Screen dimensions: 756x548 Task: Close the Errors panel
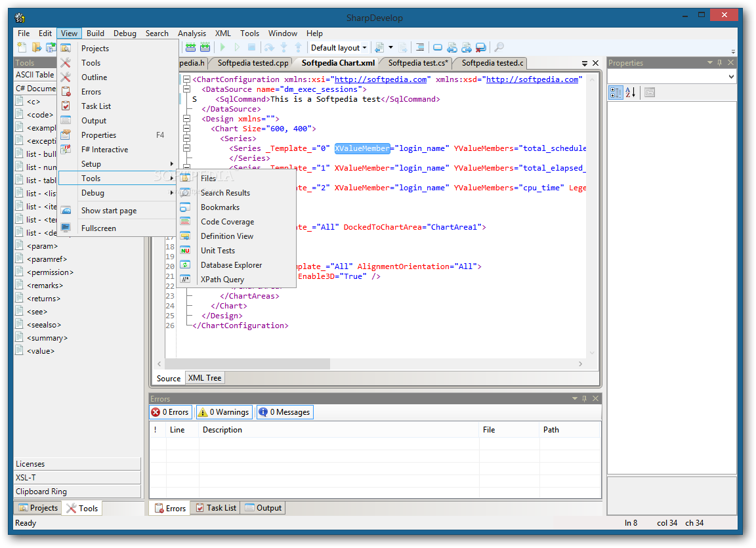point(595,398)
